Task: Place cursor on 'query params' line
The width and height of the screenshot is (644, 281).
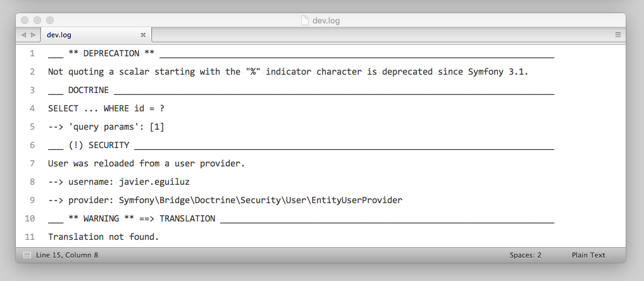Action: pos(106,127)
